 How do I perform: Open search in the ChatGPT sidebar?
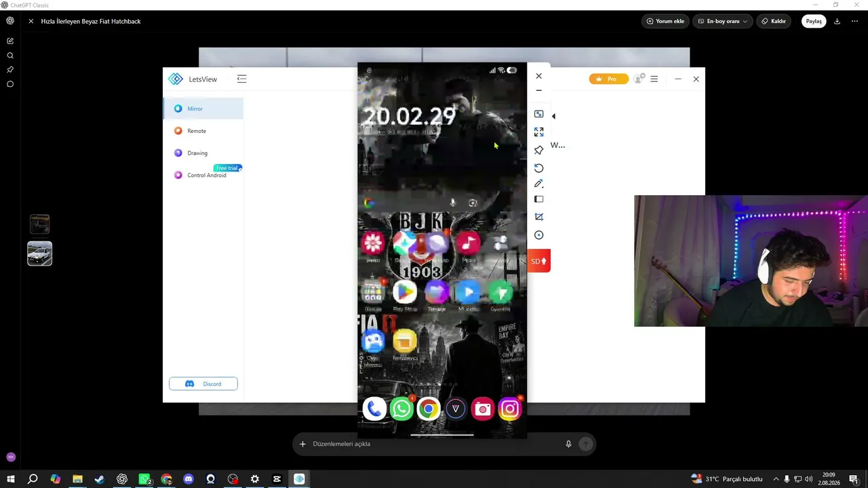pos(10,56)
